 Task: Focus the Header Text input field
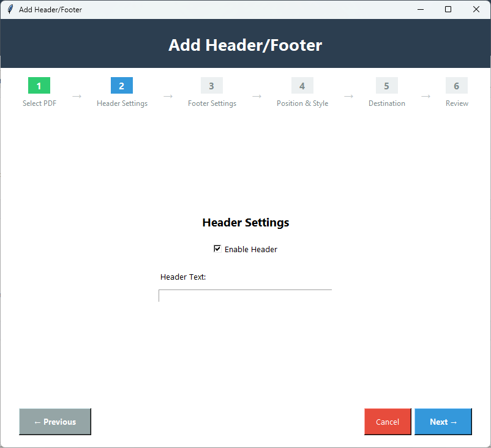245,296
